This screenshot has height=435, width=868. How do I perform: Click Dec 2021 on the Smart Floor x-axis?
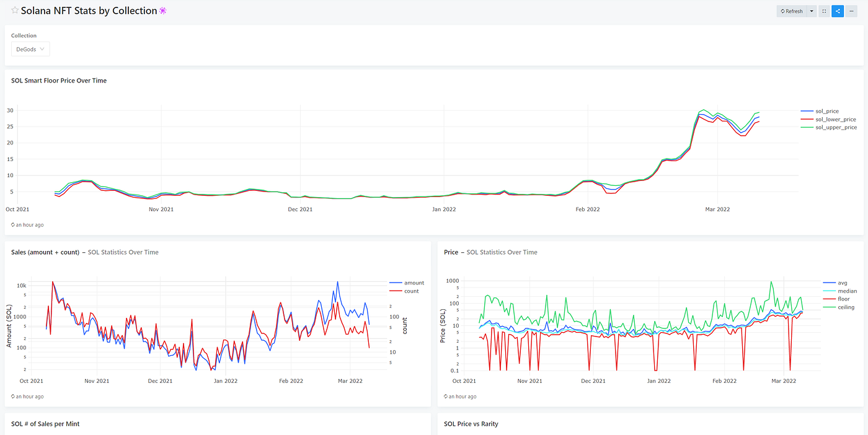(x=300, y=209)
